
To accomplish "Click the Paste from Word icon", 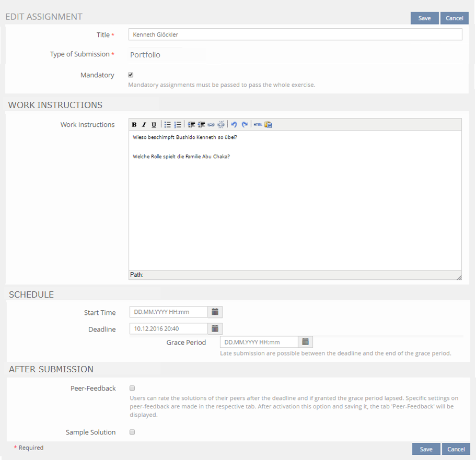I will coord(268,125).
